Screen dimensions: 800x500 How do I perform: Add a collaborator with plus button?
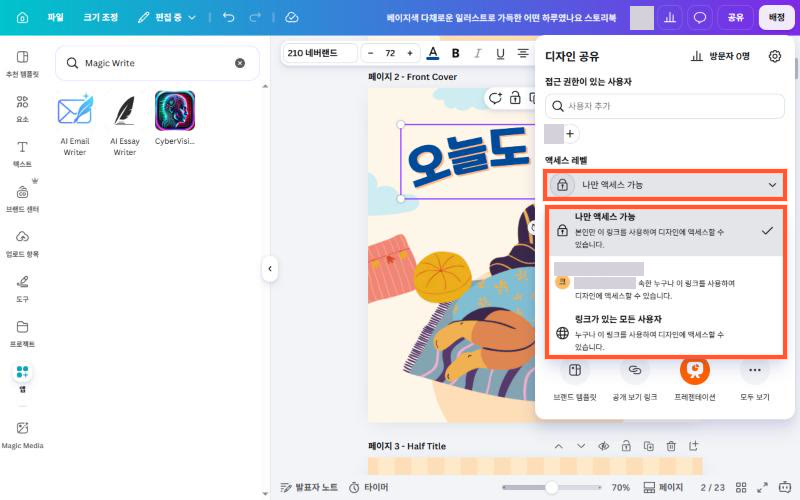coord(570,134)
